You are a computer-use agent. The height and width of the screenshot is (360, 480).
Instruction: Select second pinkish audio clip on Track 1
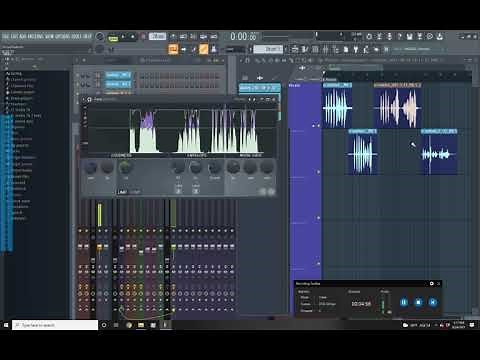coord(397,106)
